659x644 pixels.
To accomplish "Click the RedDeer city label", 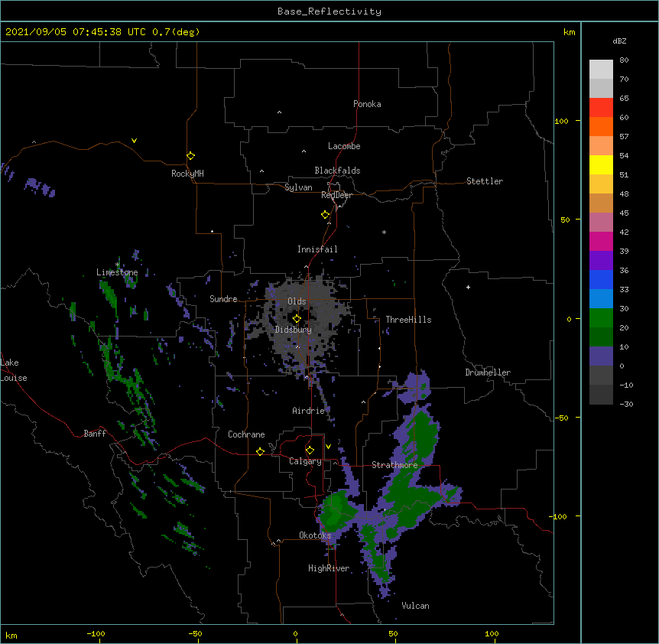I will coord(336,195).
